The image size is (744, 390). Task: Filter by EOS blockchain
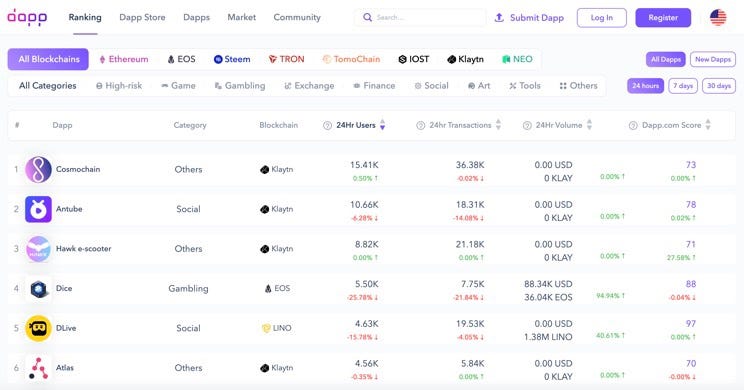[x=181, y=59]
